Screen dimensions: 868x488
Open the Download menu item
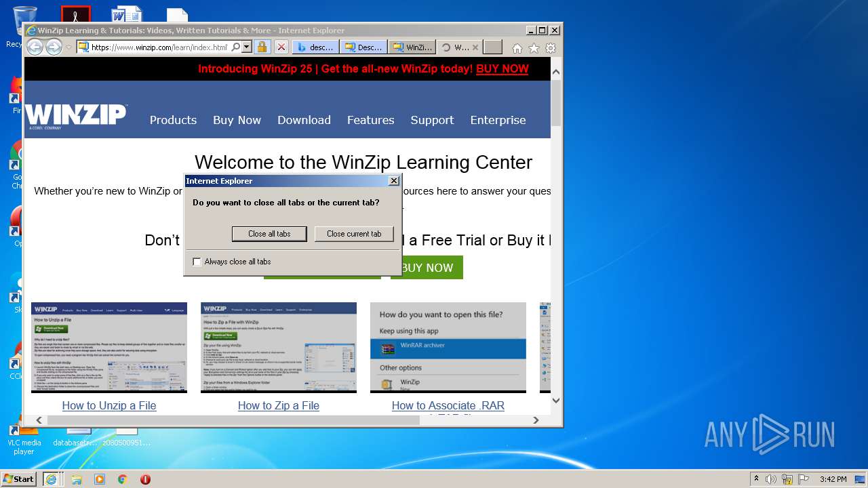(304, 120)
